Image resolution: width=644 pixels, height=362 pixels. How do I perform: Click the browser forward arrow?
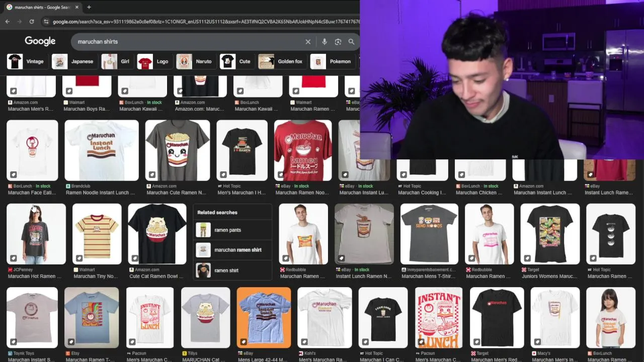click(20, 22)
